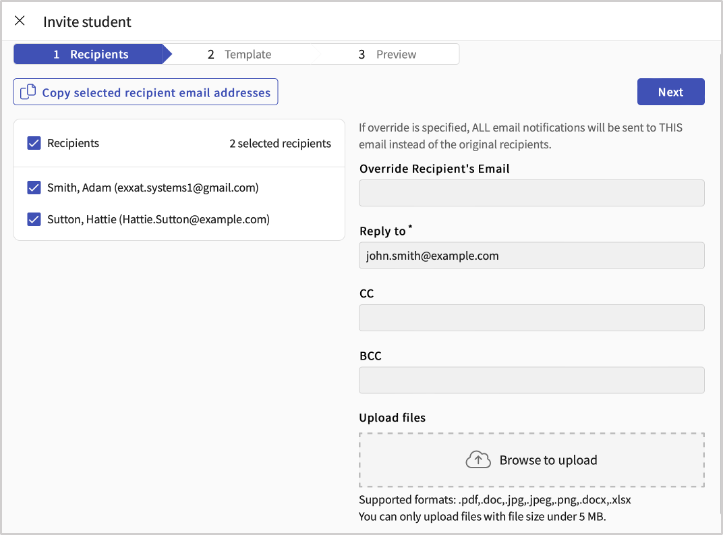This screenshot has width=724, height=536.
Task: Close the Invite student dialog
Action: coord(19,21)
